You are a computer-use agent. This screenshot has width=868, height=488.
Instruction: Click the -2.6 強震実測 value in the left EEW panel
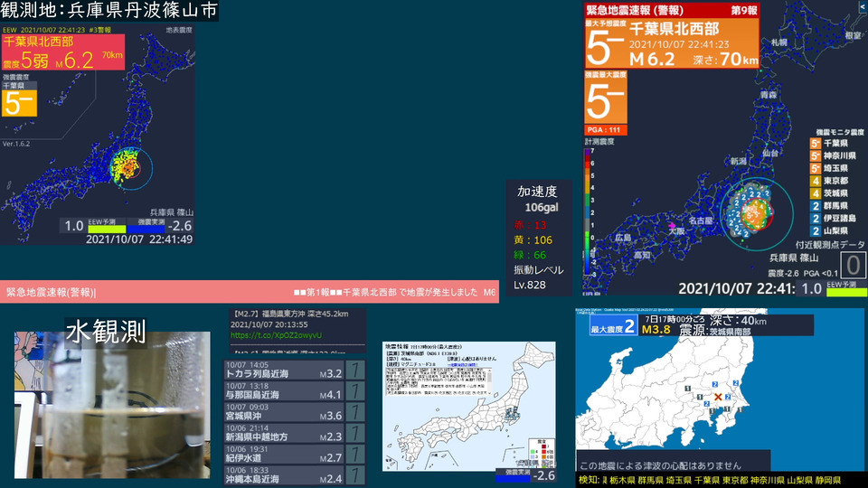179,226
